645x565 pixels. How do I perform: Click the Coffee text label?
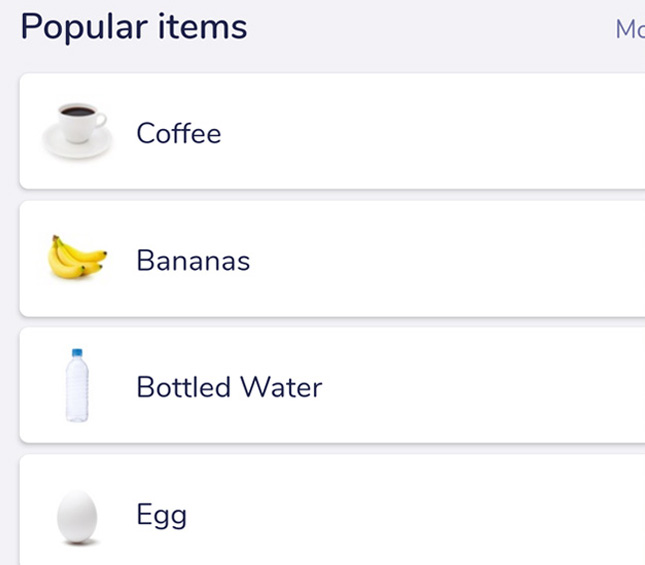point(179,133)
